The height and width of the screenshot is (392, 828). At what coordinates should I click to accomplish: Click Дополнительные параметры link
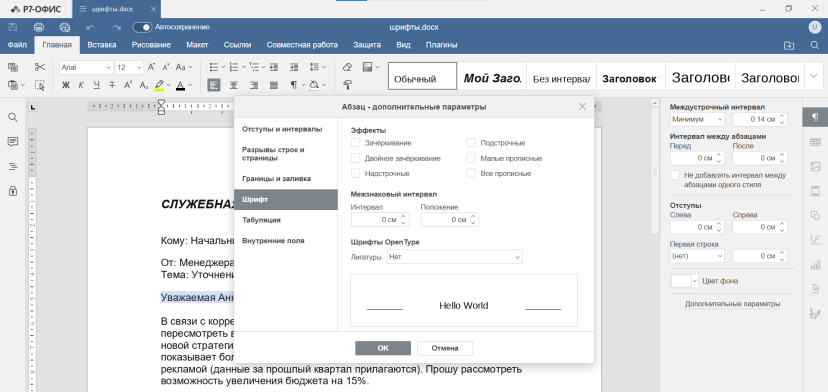click(732, 304)
